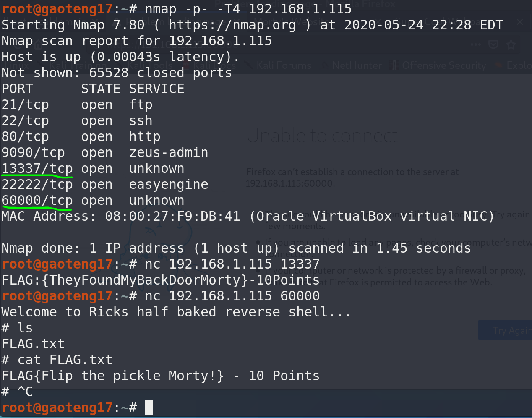The image size is (532, 418).
Task: Click the underlined 13337/tcp port entry
Action: (37, 169)
